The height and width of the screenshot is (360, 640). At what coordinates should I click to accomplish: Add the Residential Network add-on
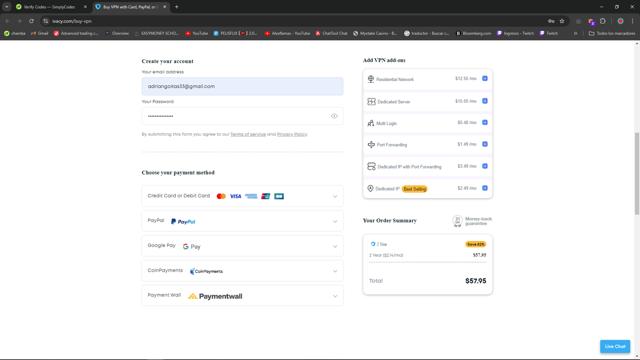pyautogui.click(x=484, y=78)
